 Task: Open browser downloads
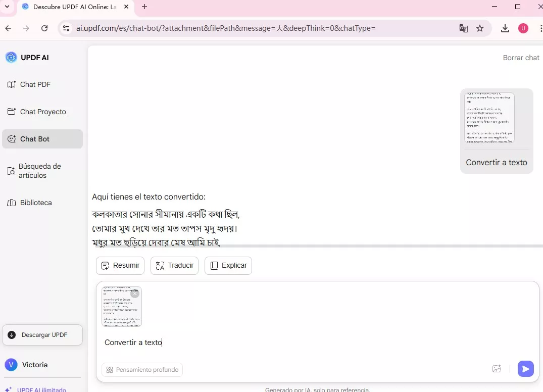point(505,28)
